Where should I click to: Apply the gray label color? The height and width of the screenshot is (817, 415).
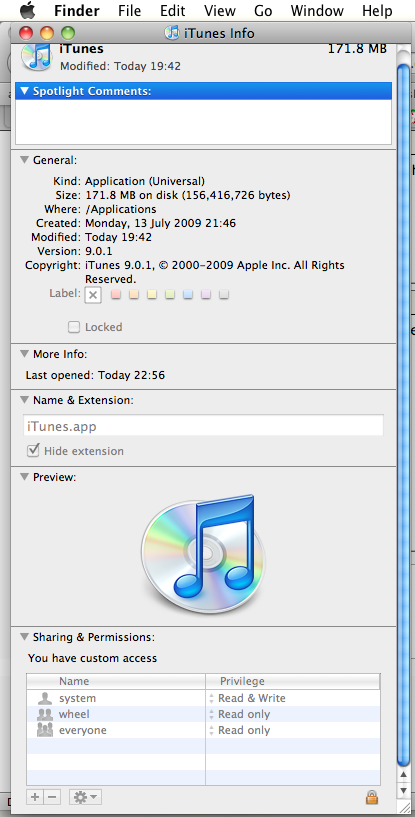(x=224, y=295)
